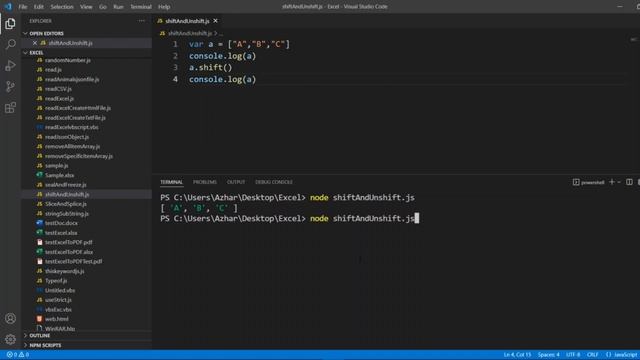The image size is (640, 360).
Task: Open the Help menu
Action: (164, 7)
